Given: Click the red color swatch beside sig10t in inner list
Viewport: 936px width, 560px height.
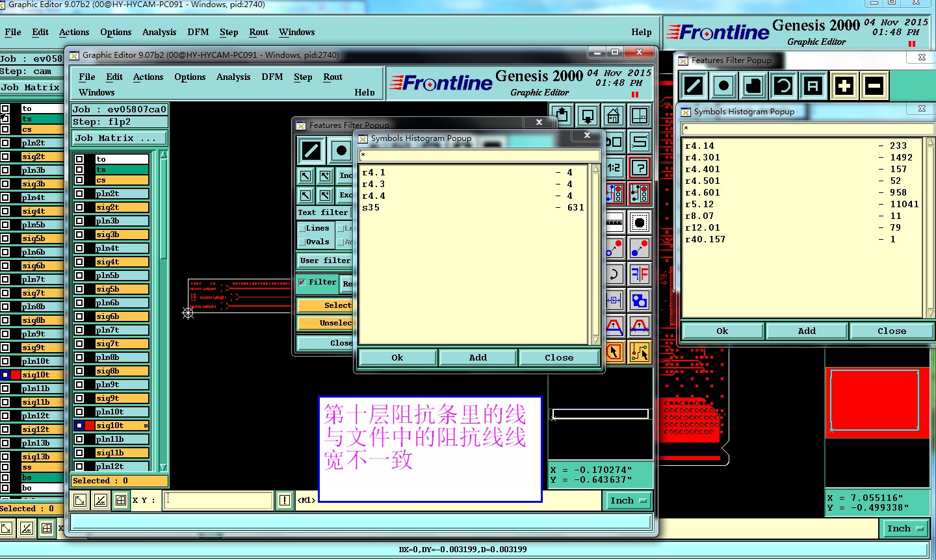Looking at the screenshot, I should point(90,426).
